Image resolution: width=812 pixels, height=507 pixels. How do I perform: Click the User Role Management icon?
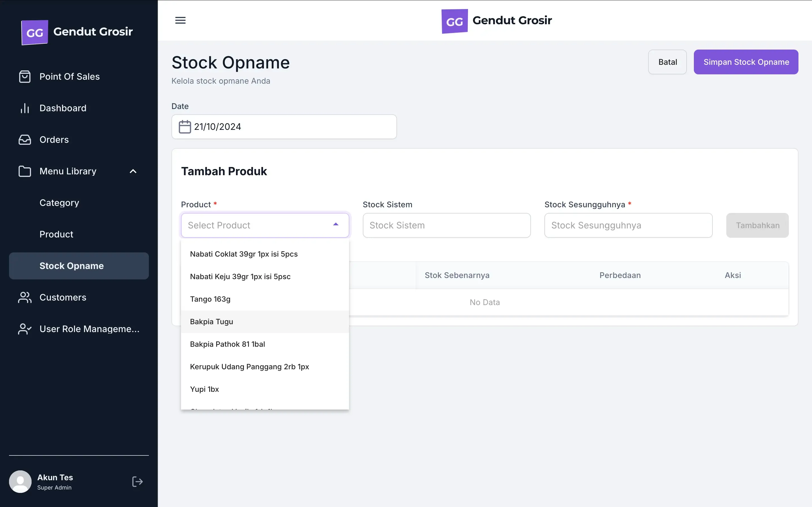coord(25,329)
